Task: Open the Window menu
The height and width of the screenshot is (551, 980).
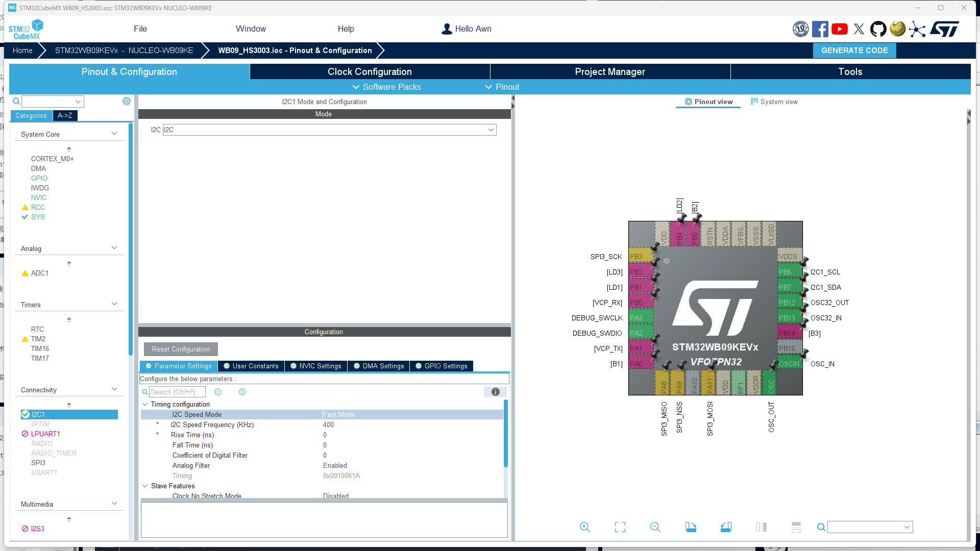Action: point(251,29)
